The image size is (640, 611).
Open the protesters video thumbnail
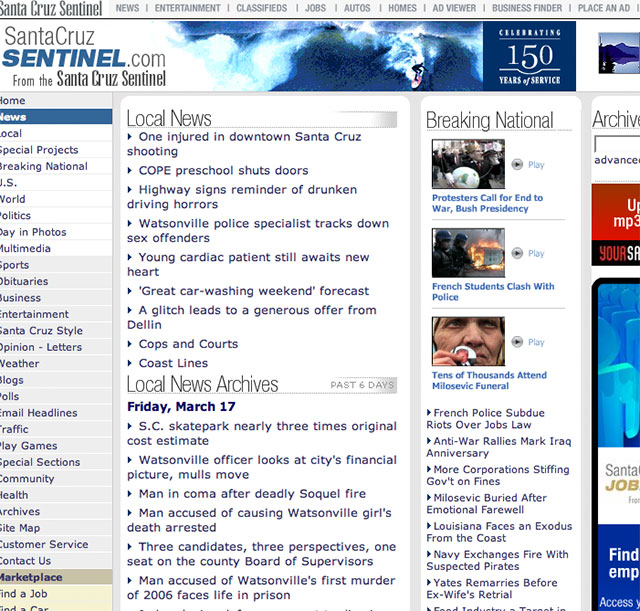[x=468, y=164]
